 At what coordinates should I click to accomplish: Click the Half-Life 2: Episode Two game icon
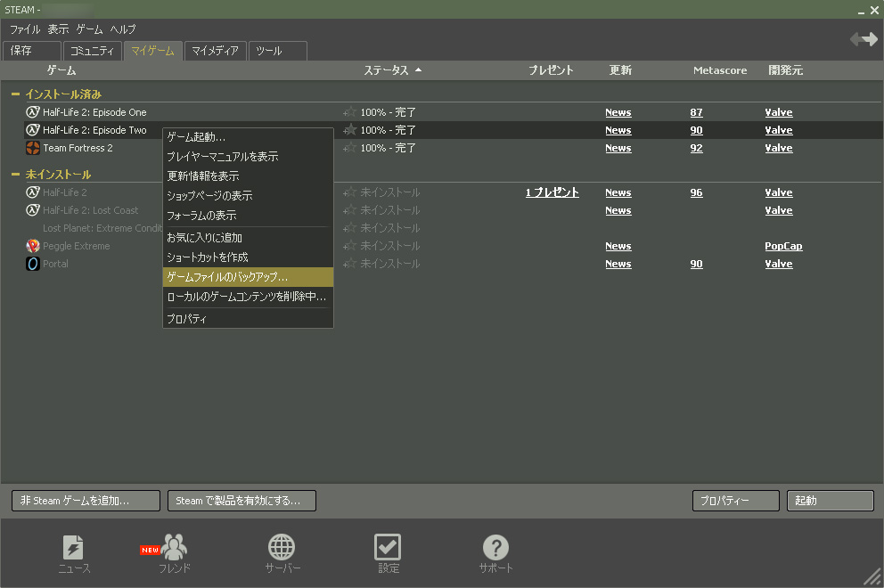tap(33, 130)
